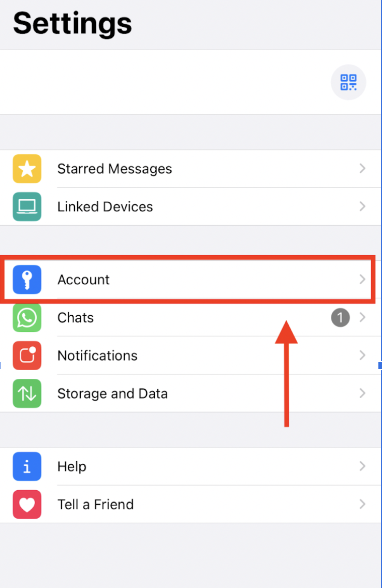Expand Linked Devices via its chevron
This screenshot has width=382, height=588.
pyautogui.click(x=362, y=207)
